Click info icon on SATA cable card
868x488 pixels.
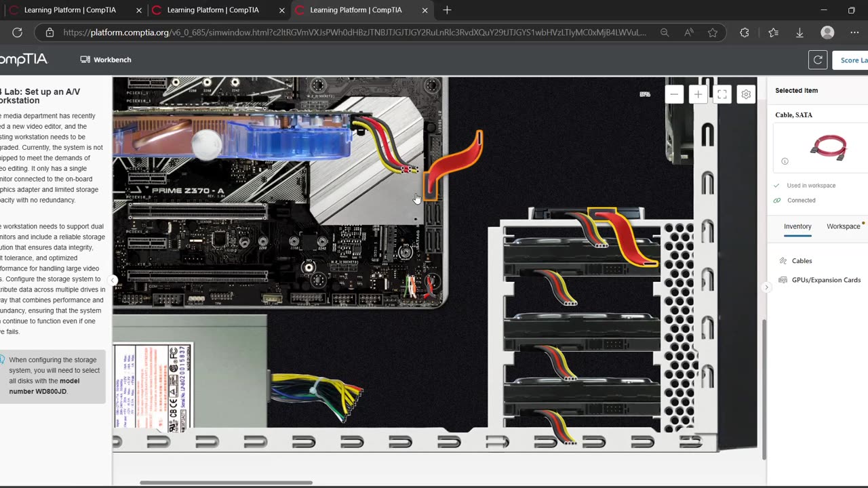(x=785, y=161)
